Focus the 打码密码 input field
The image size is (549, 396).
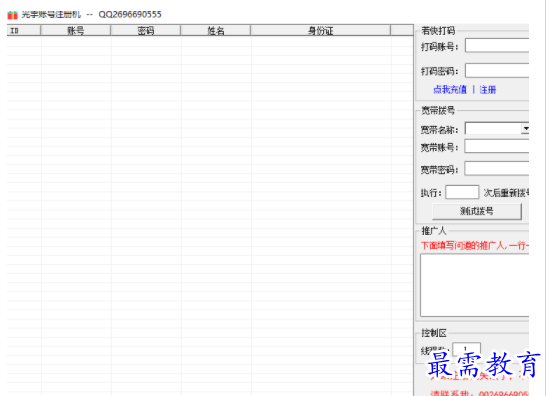point(497,71)
